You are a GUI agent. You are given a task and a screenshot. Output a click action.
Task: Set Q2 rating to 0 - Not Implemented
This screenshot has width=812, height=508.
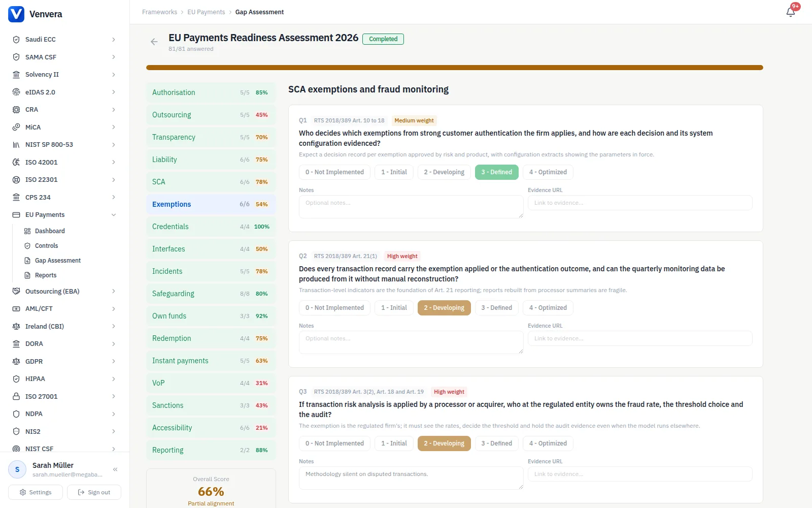tap(334, 308)
